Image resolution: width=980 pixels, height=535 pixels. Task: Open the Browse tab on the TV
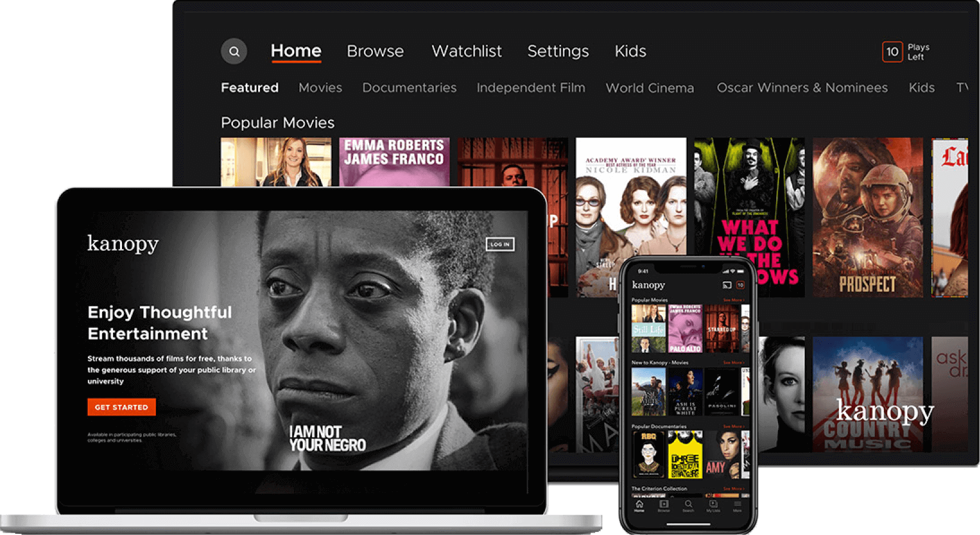point(375,51)
